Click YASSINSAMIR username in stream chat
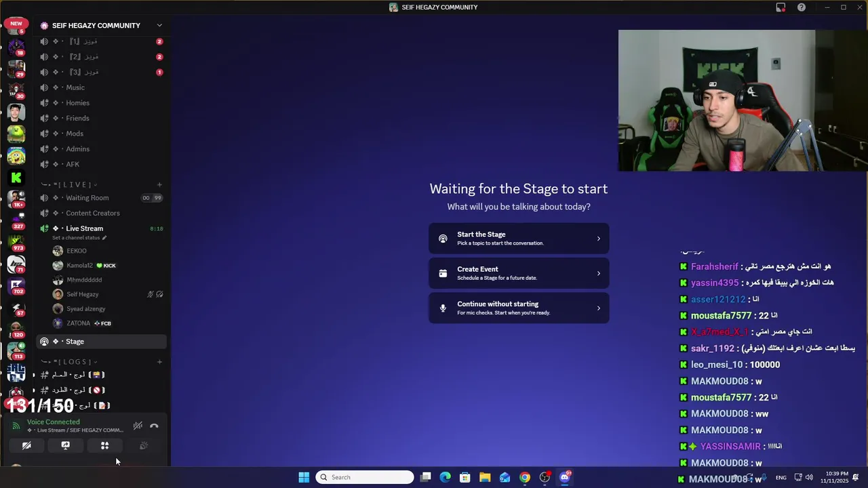 [730, 446]
